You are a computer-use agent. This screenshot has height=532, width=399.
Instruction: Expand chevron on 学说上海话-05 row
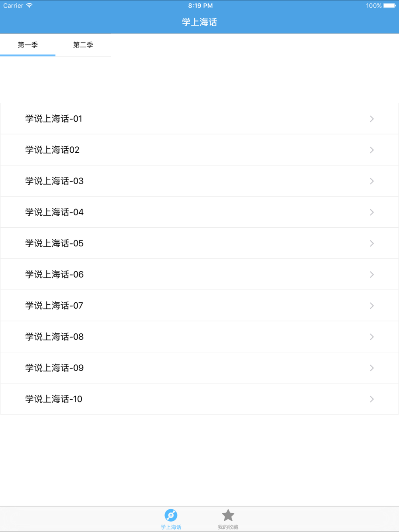click(371, 243)
